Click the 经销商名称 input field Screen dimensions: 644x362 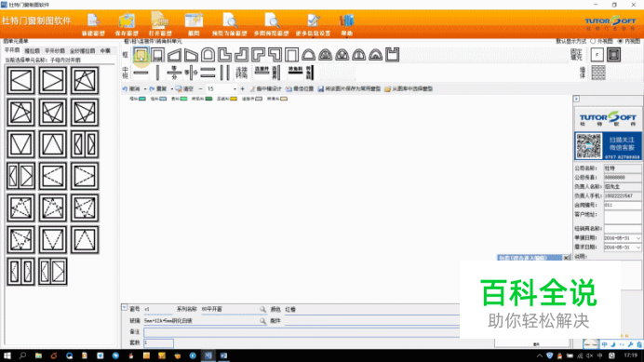point(623,229)
